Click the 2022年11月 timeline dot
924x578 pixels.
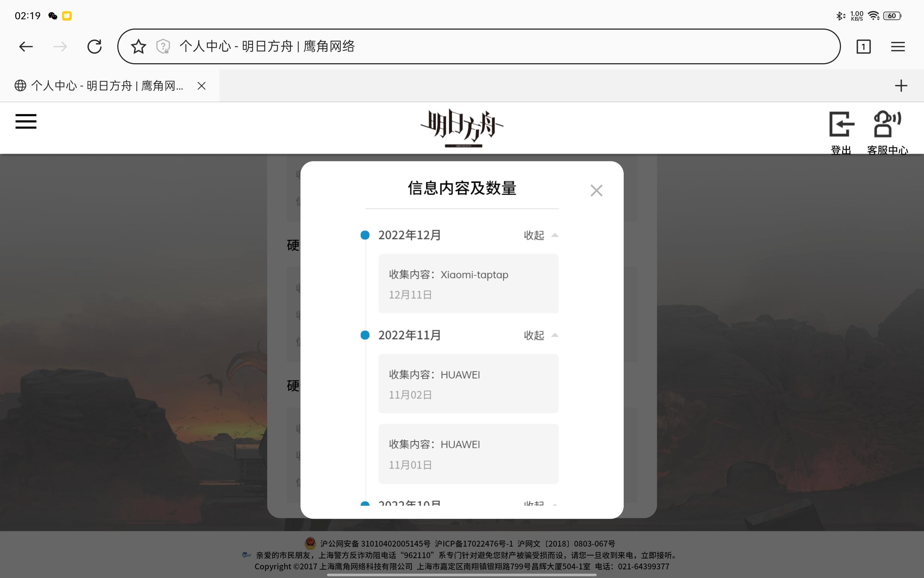[x=365, y=335]
